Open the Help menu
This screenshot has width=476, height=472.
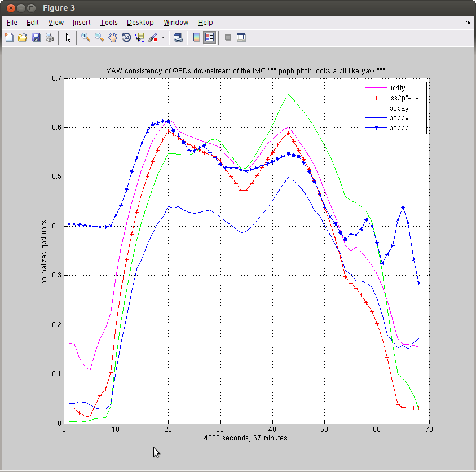coord(205,23)
